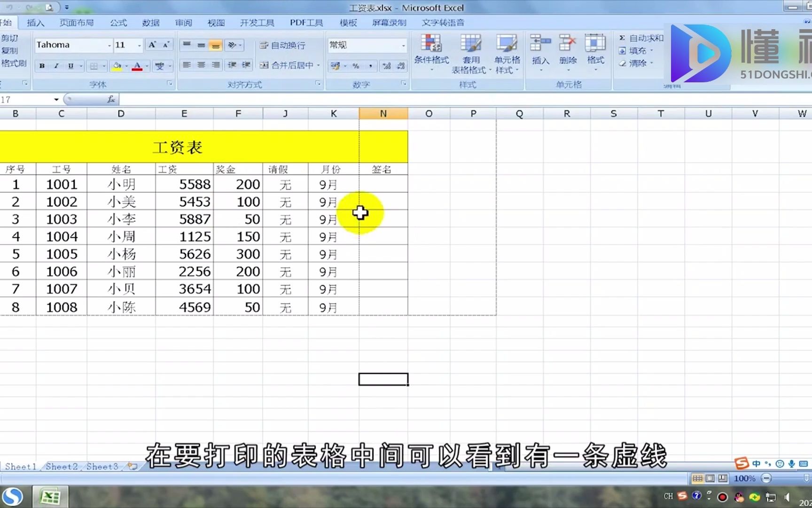812x508 pixels.
Task: Open the 视图 ribbon tab
Action: [x=216, y=23]
